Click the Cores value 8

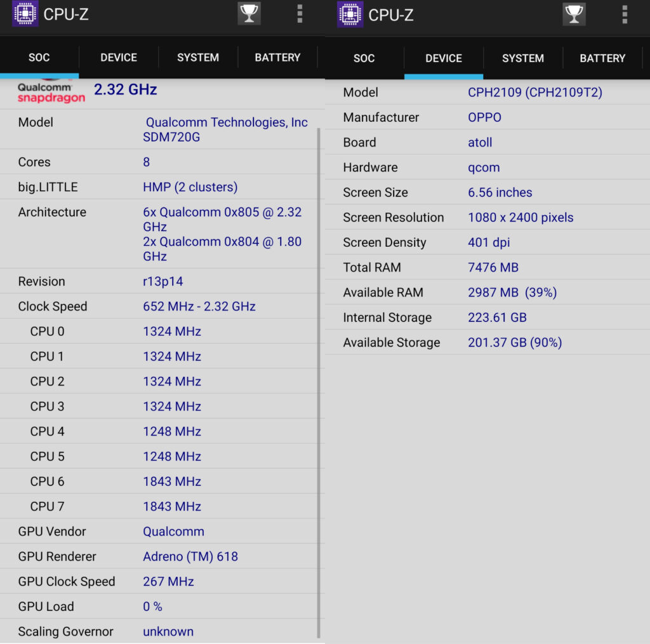tap(147, 162)
